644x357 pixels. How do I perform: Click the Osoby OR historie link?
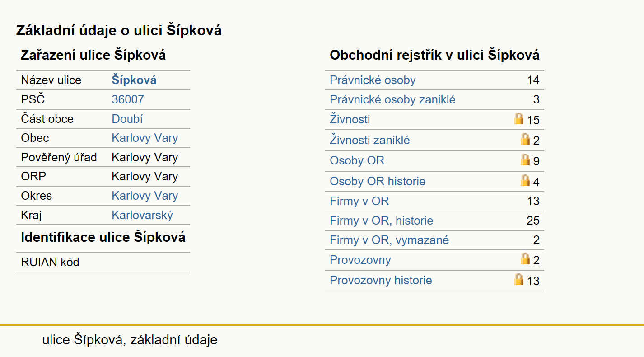pyautogui.click(x=378, y=181)
